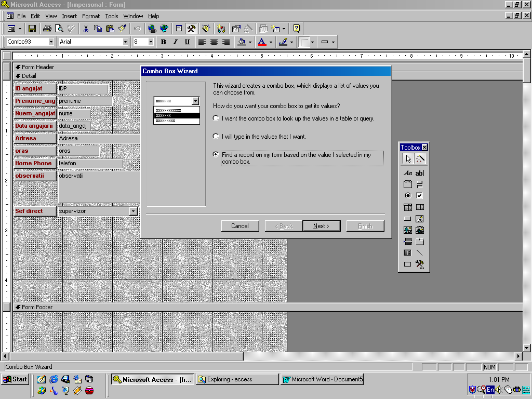Viewport: 532px width, 399px height.
Task: Open Print Preview from the toolbar
Action: coord(59,29)
